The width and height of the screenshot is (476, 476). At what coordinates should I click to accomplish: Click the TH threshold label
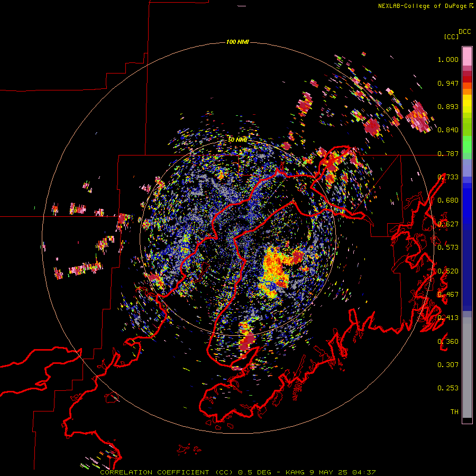(454, 412)
